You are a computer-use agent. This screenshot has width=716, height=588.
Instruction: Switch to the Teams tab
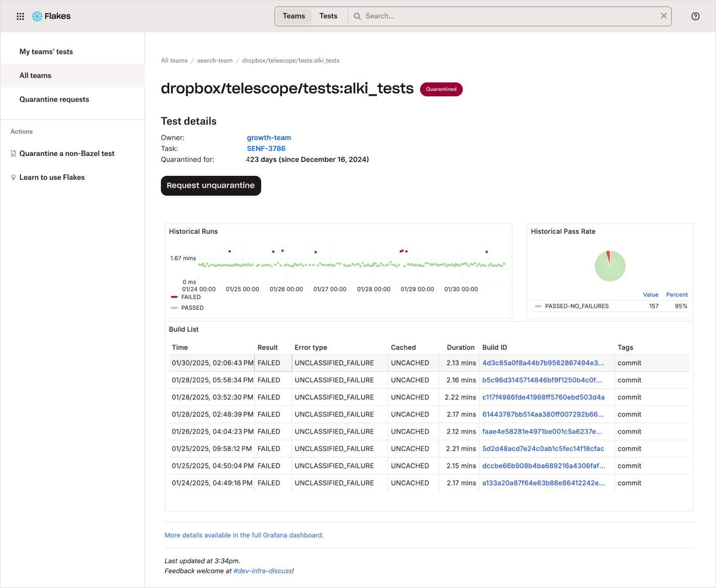[x=294, y=16]
